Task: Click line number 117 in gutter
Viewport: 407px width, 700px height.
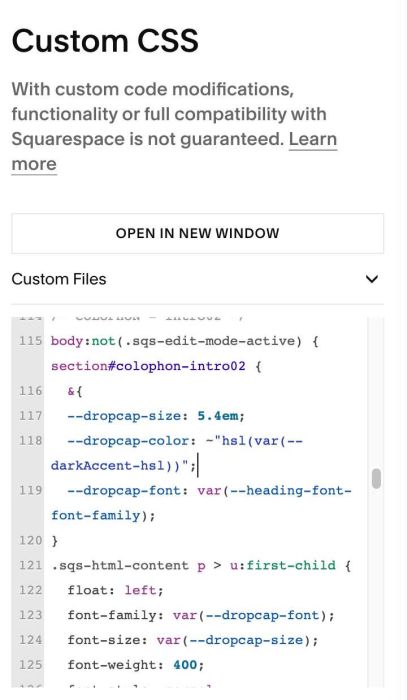Action: coord(30,416)
